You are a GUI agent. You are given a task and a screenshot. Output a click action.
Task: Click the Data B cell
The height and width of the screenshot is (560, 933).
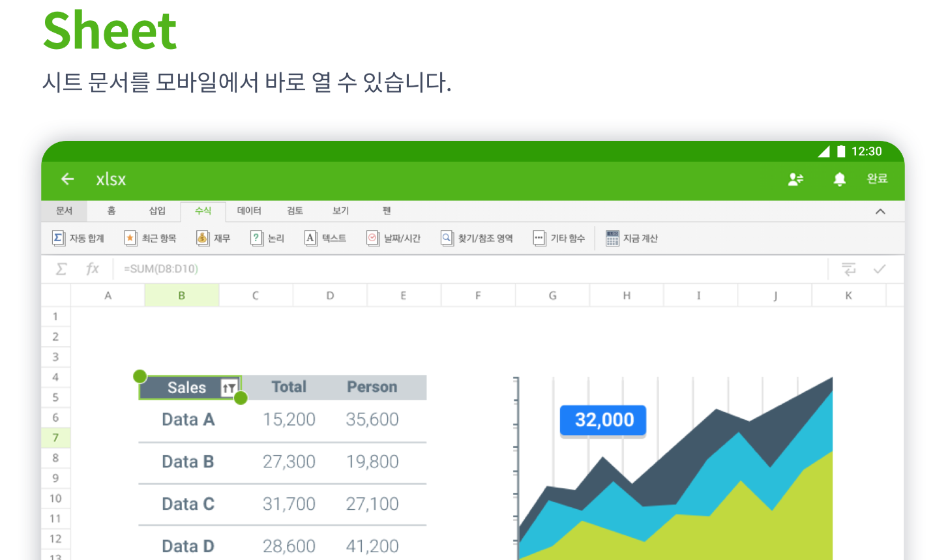pyautogui.click(x=188, y=462)
